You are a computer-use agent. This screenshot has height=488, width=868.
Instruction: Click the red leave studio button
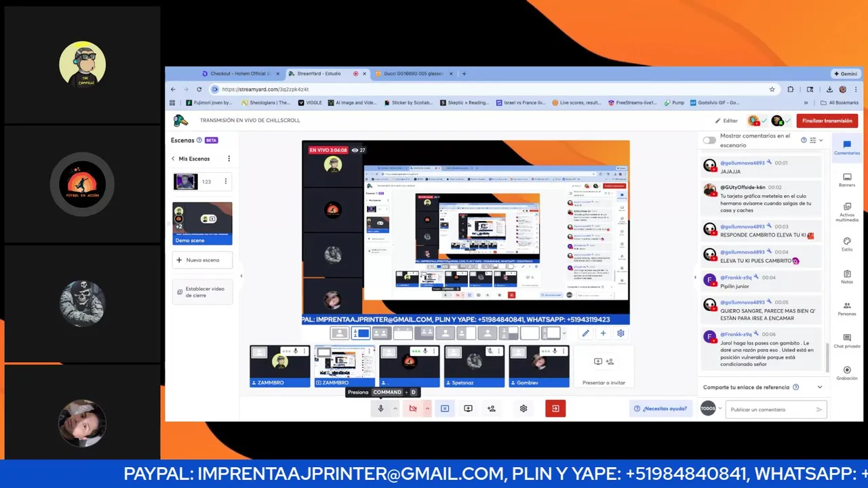555,409
